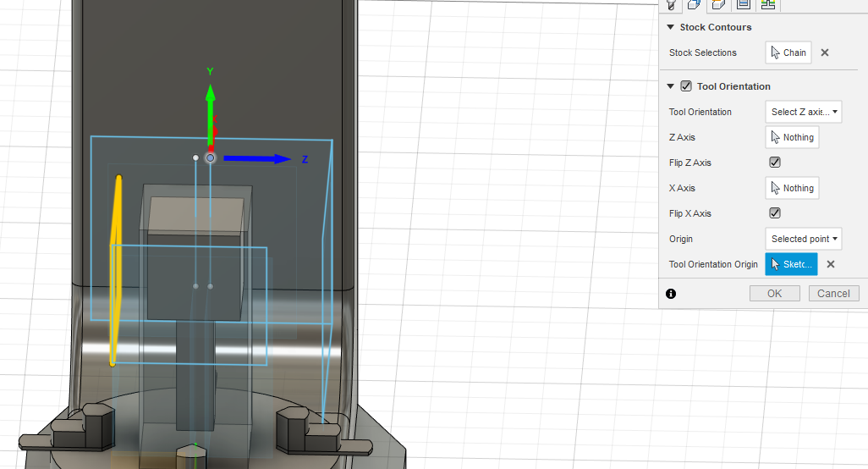Open the Geometry tab in operation dialog

[695, 5]
